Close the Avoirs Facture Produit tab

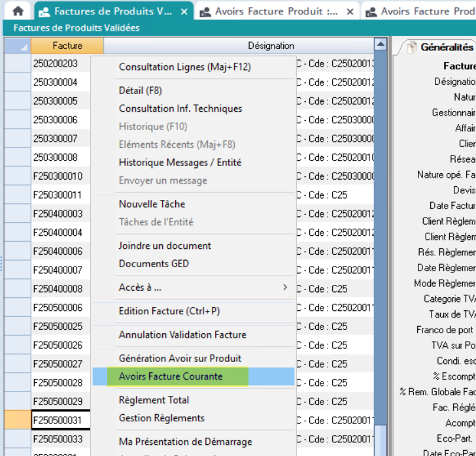(x=350, y=12)
